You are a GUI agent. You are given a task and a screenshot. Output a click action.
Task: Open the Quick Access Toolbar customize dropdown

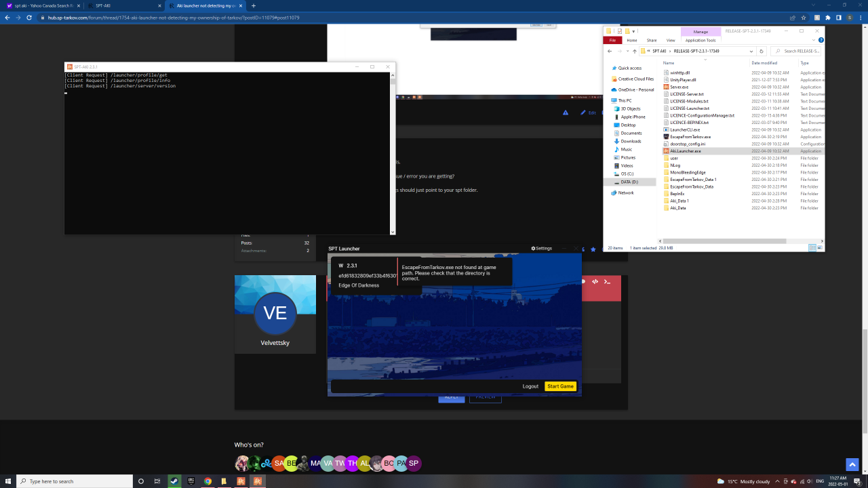pos(634,31)
